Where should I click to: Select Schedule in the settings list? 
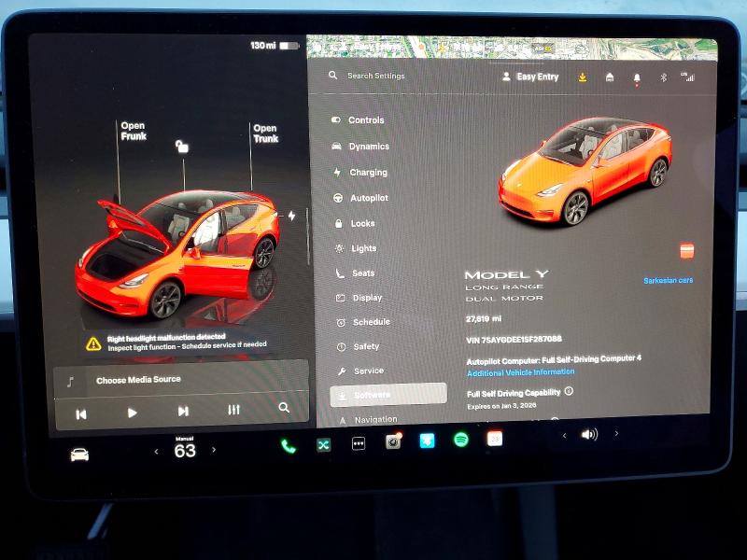[x=363, y=322]
